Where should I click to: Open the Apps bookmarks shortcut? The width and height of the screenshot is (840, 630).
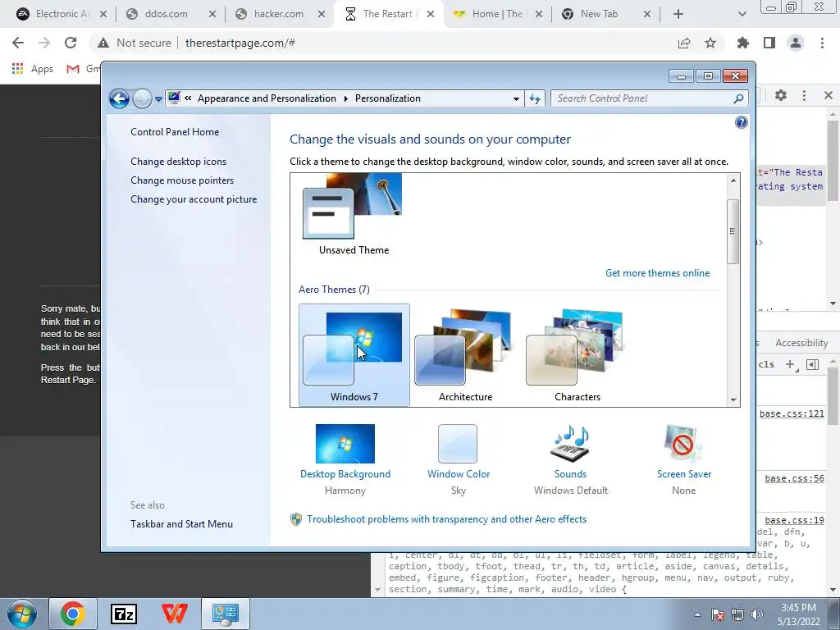33,69
